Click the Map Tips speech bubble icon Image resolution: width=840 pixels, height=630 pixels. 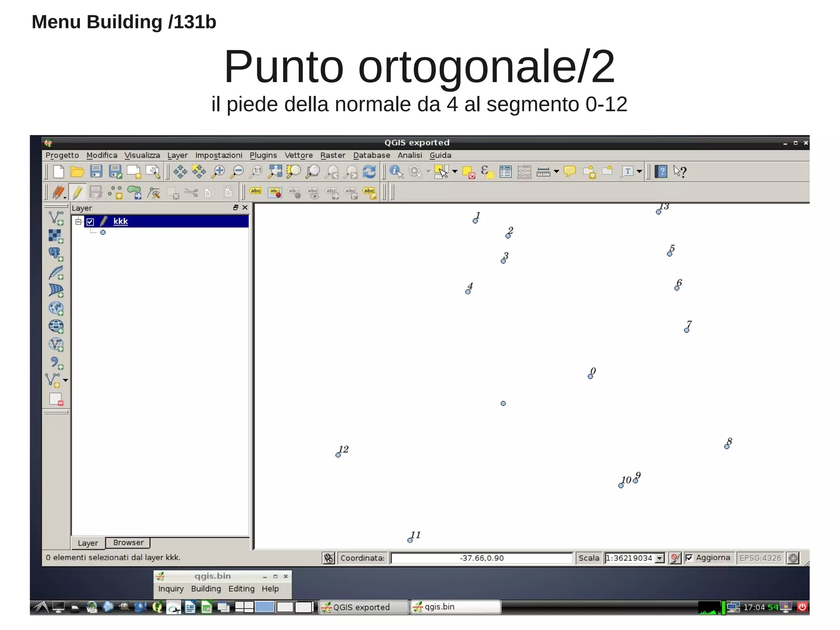[570, 172]
